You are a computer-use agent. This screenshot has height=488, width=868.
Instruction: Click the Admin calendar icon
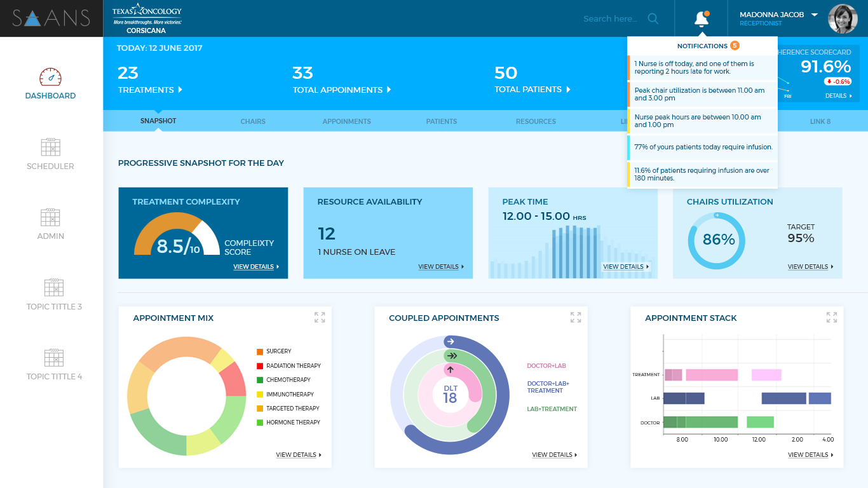50,217
